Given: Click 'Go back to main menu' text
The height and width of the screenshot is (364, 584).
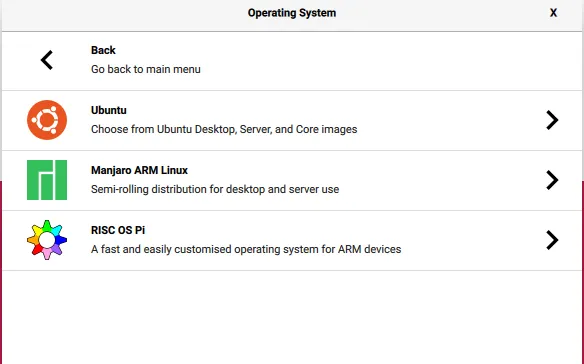Looking at the screenshot, I should click(x=146, y=69).
